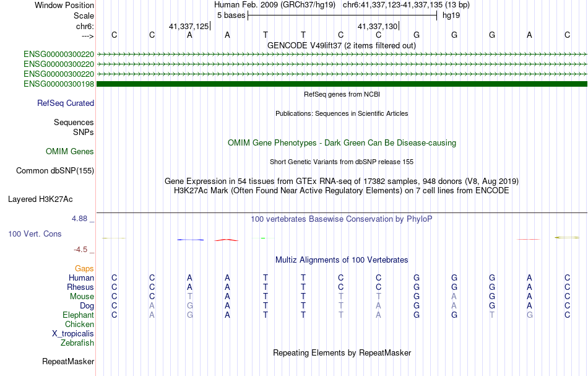This screenshot has height=376, width=588.
Task: Click the Layered H3K27Ac track label
Action: (x=40, y=199)
